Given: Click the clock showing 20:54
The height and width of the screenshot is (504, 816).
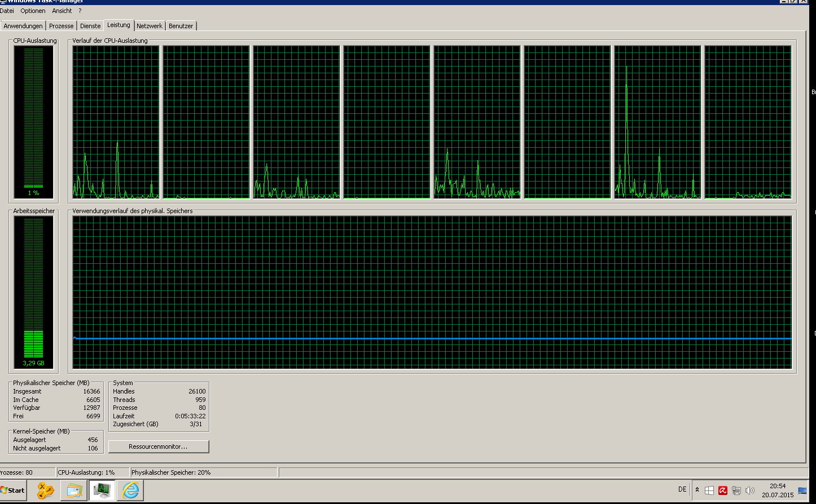Looking at the screenshot, I should tap(778, 486).
